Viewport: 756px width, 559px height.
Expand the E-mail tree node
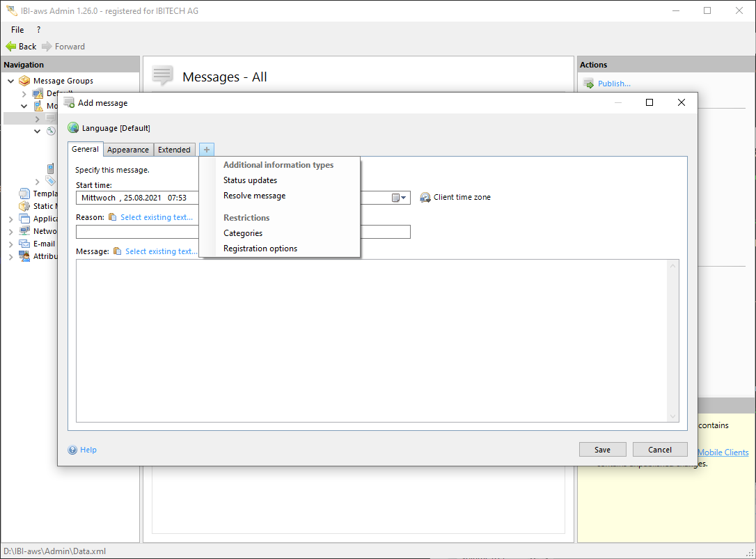(x=11, y=244)
